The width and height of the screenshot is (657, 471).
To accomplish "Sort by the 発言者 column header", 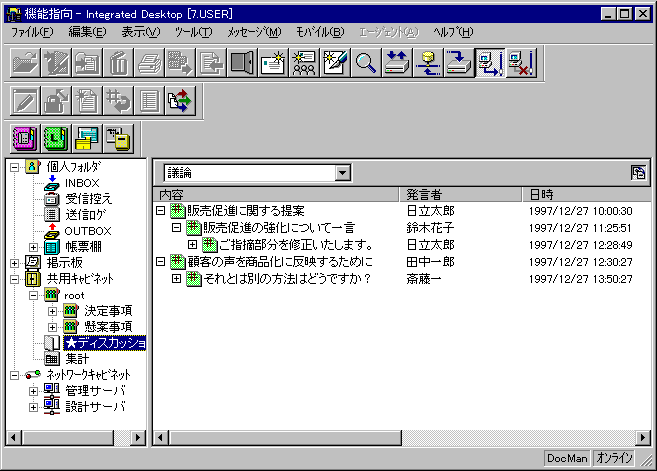I will click(460, 194).
